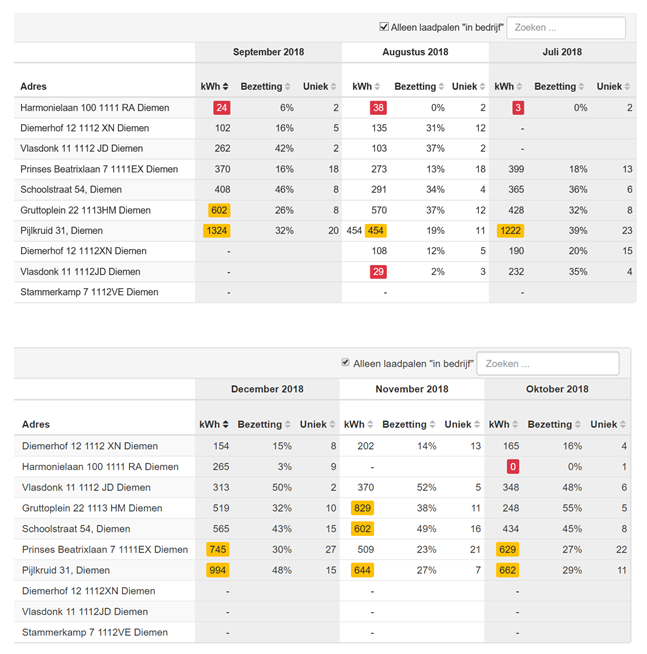Screen dimensions: 647x654
Task: Sort Bezetting column under Augustus 2018
Action: pos(415,87)
